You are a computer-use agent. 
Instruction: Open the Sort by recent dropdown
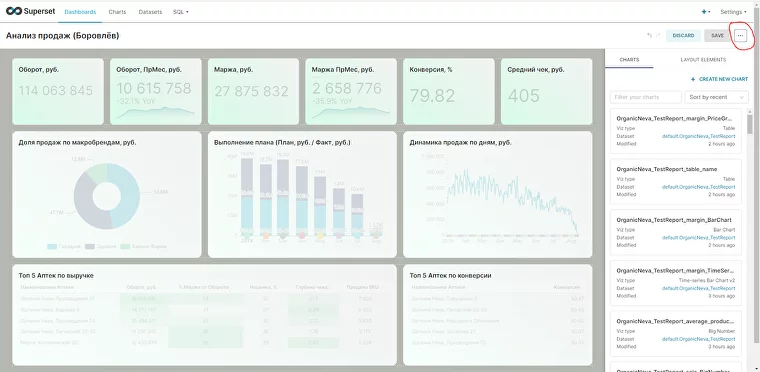coord(716,97)
